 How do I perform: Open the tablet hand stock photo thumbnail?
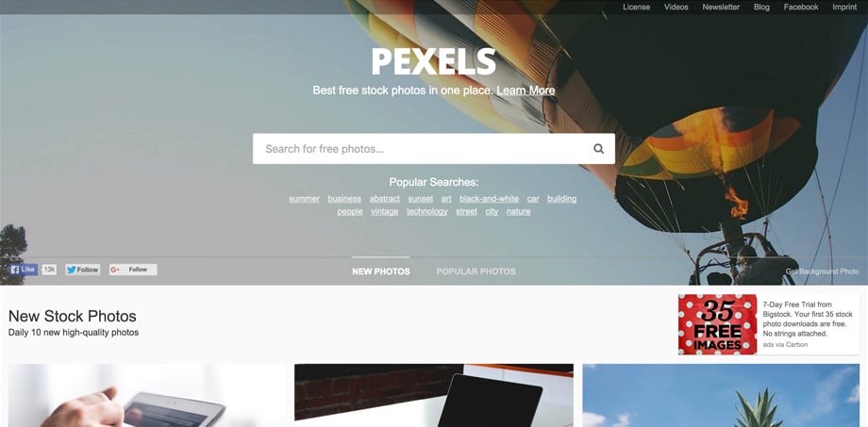pyautogui.click(x=146, y=396)
